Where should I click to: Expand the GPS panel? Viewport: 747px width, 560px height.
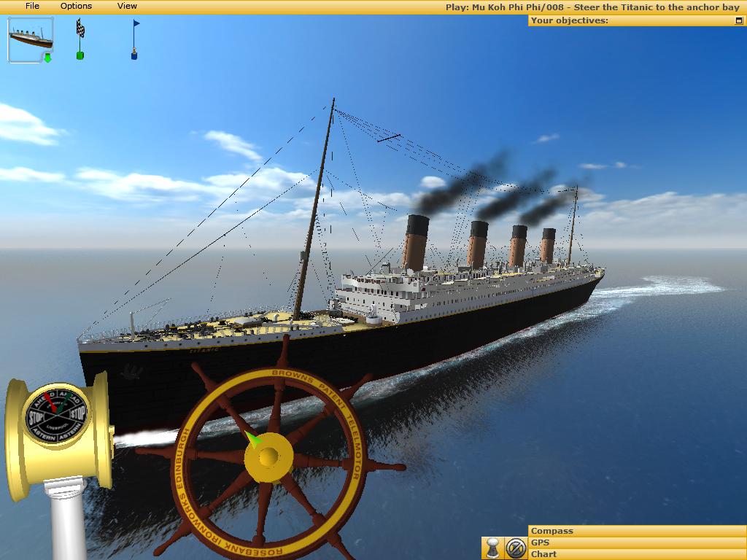638,542
